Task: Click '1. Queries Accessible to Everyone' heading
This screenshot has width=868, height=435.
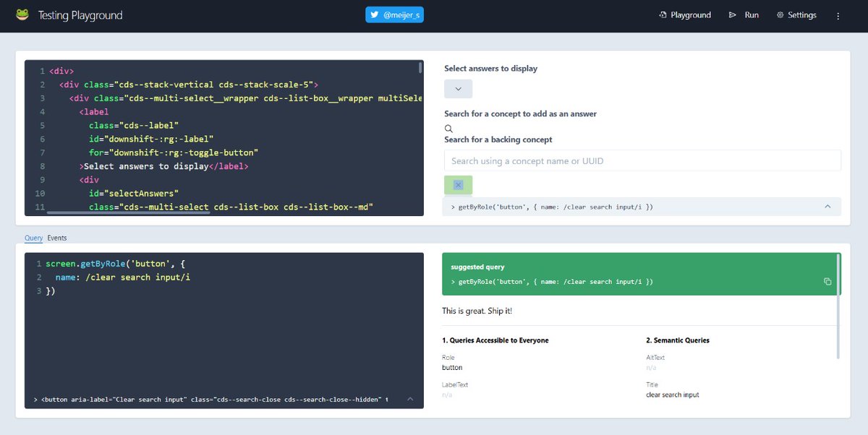Action: click(x=495, y=340)
